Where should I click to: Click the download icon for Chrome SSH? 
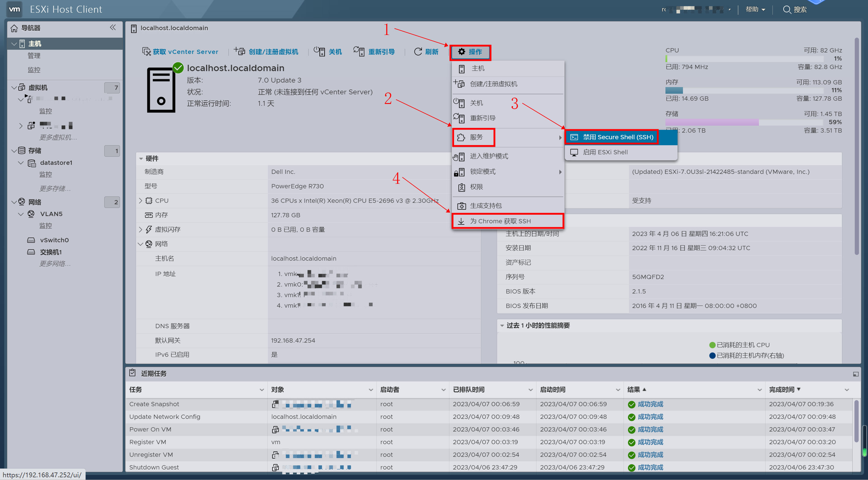click(461, 221)
